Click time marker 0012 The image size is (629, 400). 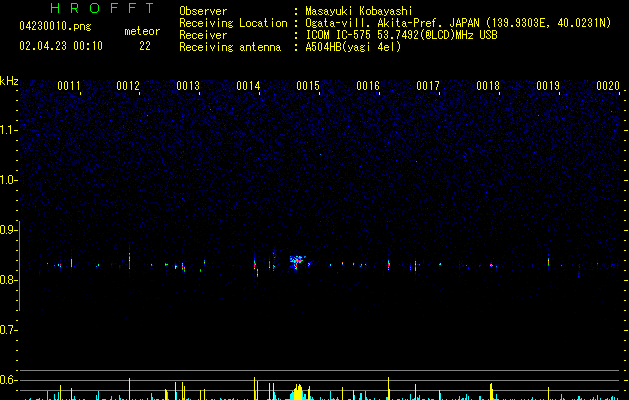tap(128, 86)
